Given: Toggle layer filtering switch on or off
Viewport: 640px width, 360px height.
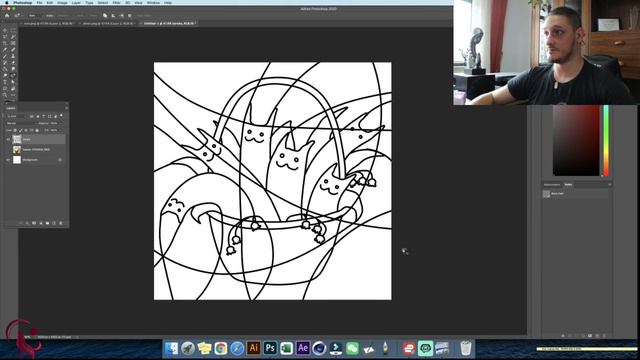Looking at the screenshot, I should point(61,116).
